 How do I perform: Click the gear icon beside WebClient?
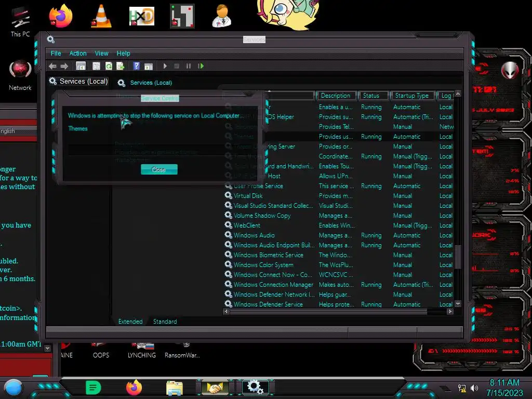pos(229,225)
